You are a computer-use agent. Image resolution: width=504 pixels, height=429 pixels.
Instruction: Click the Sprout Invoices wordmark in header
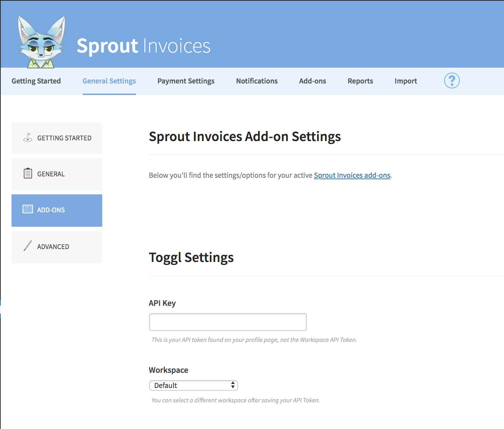click(x=143, y=46)
